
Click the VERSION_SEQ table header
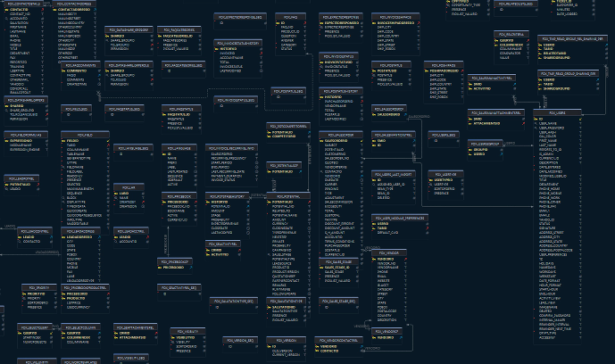pos(240,340)
